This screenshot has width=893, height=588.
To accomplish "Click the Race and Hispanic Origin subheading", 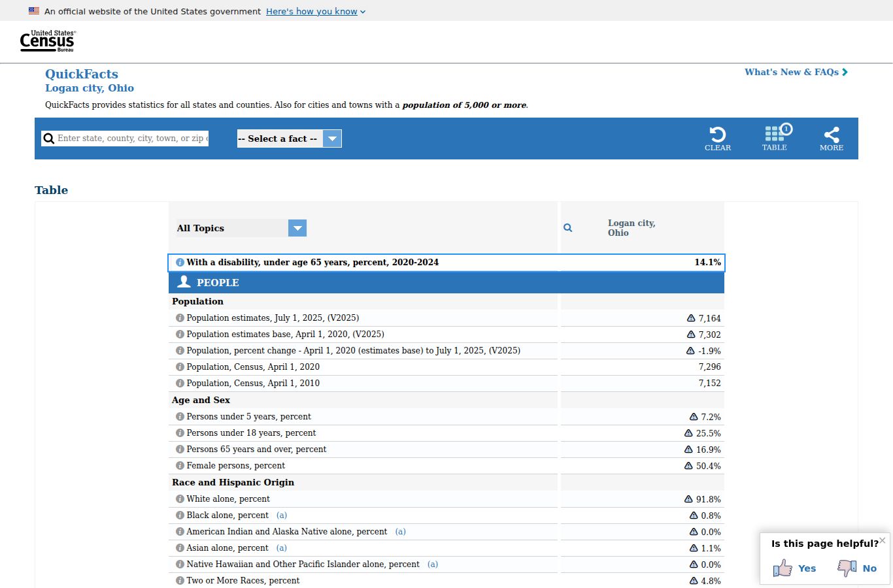I will tap(233, 482).
